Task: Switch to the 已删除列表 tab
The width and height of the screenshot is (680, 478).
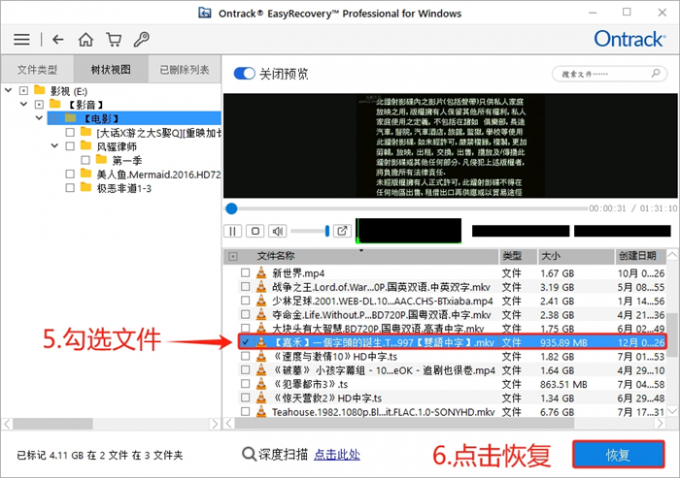Action: point(184,70)
